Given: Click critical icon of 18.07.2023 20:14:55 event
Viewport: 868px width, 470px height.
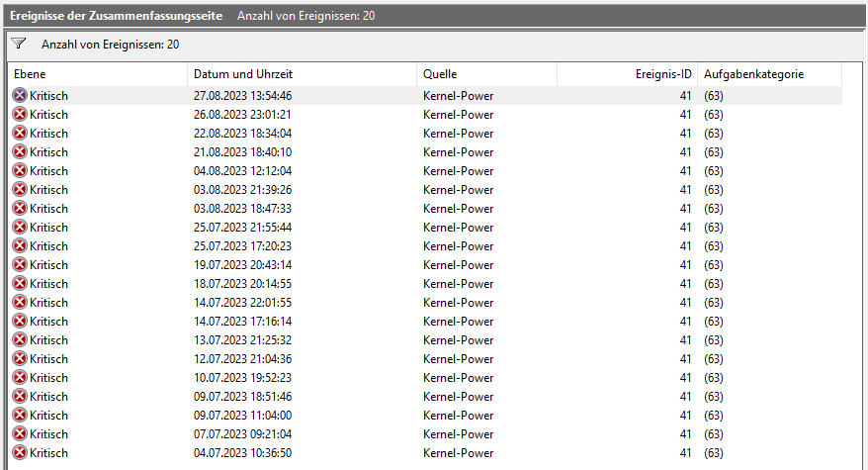Looking at the screenshot, I should click(20, 284).
